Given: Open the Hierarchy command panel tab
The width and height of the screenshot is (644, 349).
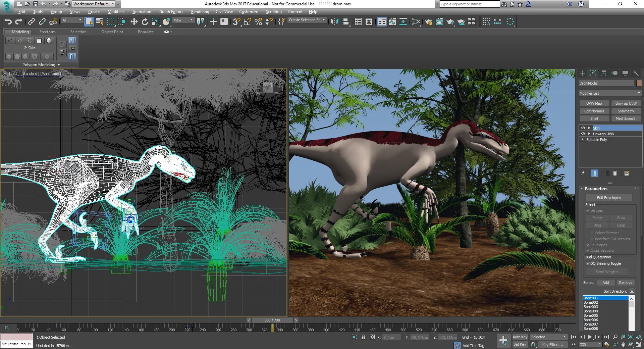Looking at the screenshot, I should pyautogui.click(x=604, y=73).
